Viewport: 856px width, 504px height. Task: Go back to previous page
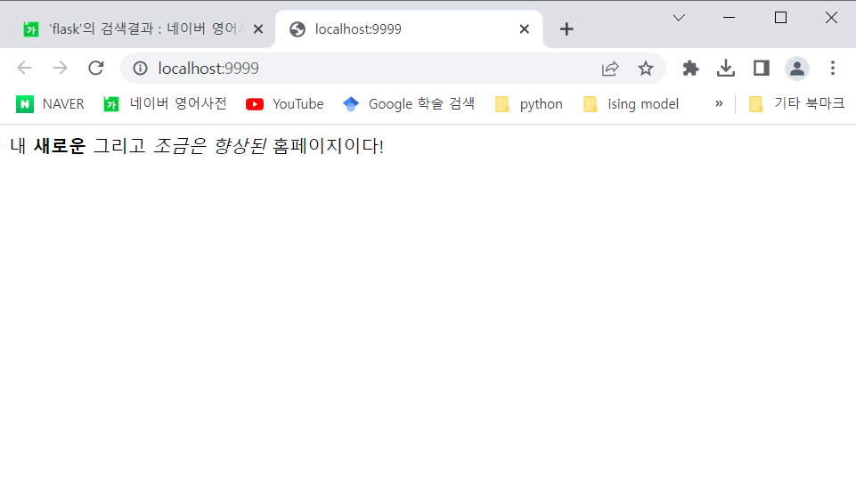pyautogui.click(x=25, y=69)
